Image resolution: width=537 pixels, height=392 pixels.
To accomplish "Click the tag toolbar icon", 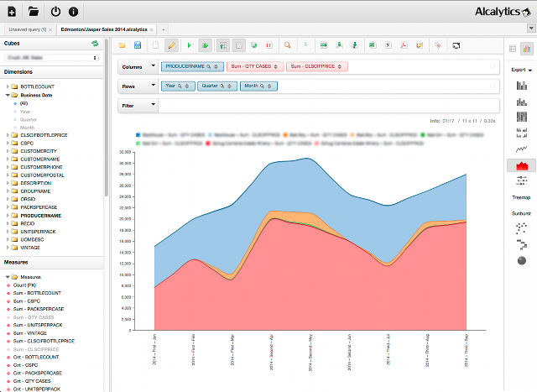I will click(x=438, y=45).
